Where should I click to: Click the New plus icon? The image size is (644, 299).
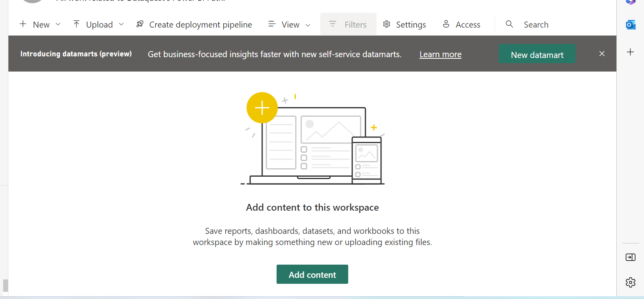23,24
